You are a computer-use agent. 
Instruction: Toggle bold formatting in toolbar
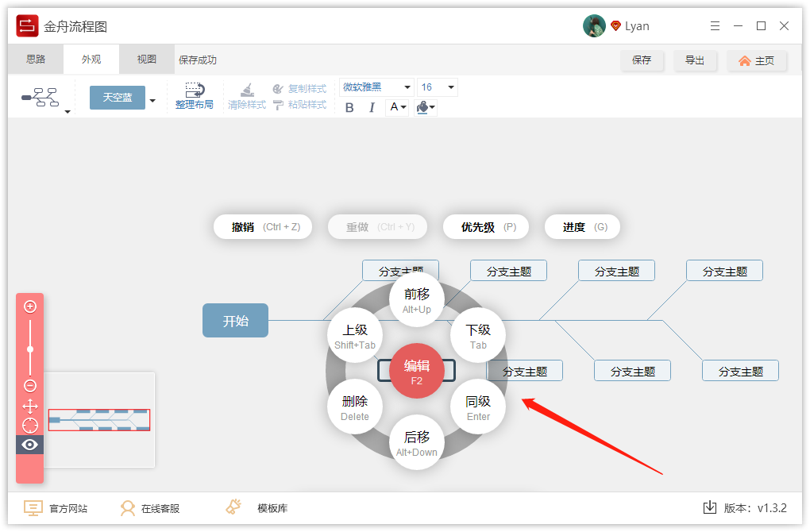coord(349,106)
